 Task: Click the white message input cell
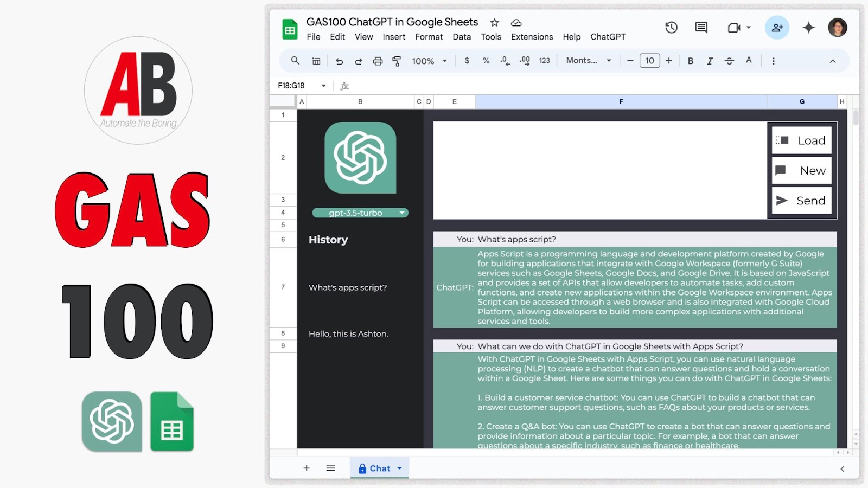pos(600,170)
